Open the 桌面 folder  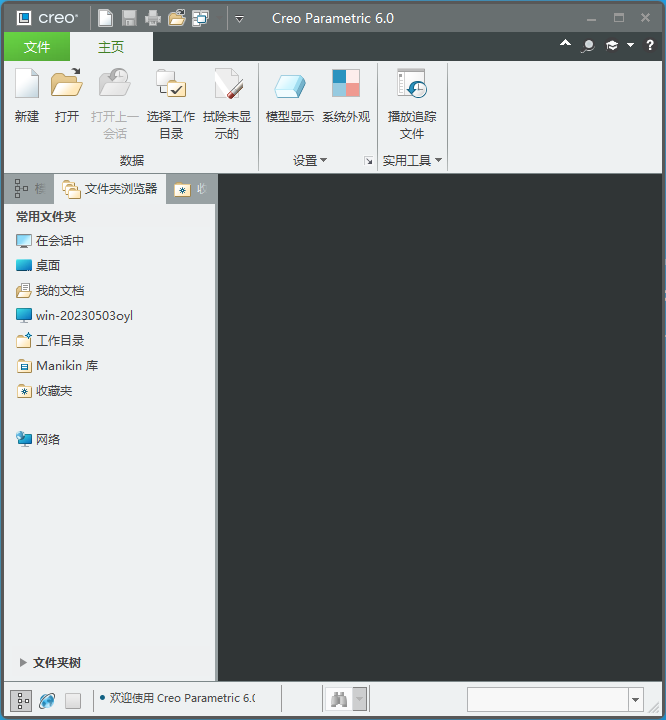click(x=38, y=265)
